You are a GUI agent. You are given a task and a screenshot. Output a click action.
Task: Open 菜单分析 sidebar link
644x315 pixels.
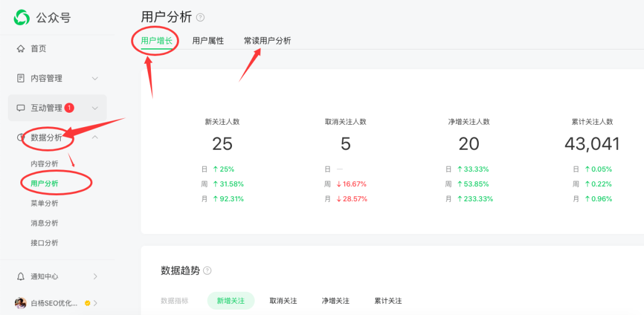[45, 203]
